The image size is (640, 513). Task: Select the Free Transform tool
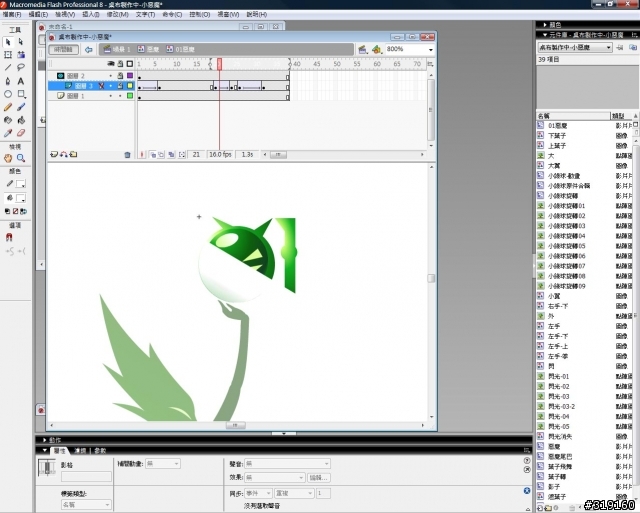(8, 55)
